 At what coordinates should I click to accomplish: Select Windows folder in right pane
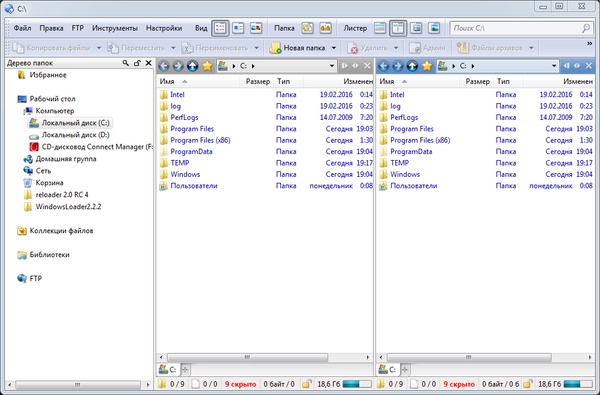(x=405, y=174)
